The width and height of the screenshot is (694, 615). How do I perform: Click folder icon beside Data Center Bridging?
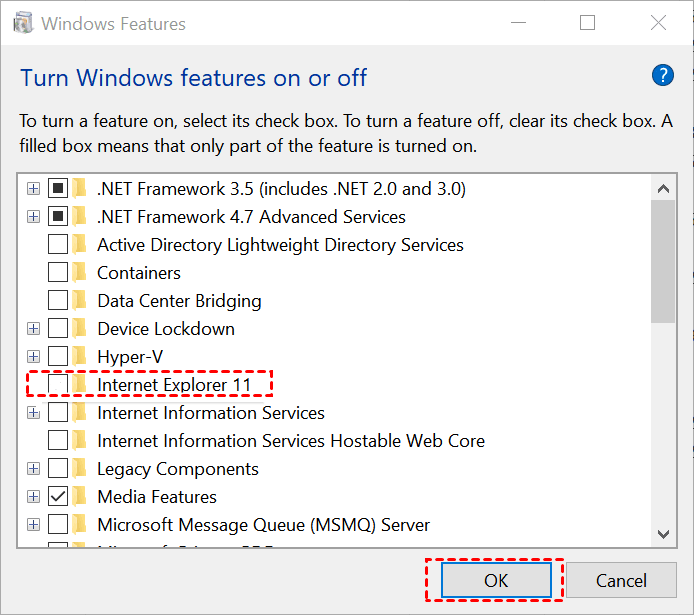coord(80,301)
